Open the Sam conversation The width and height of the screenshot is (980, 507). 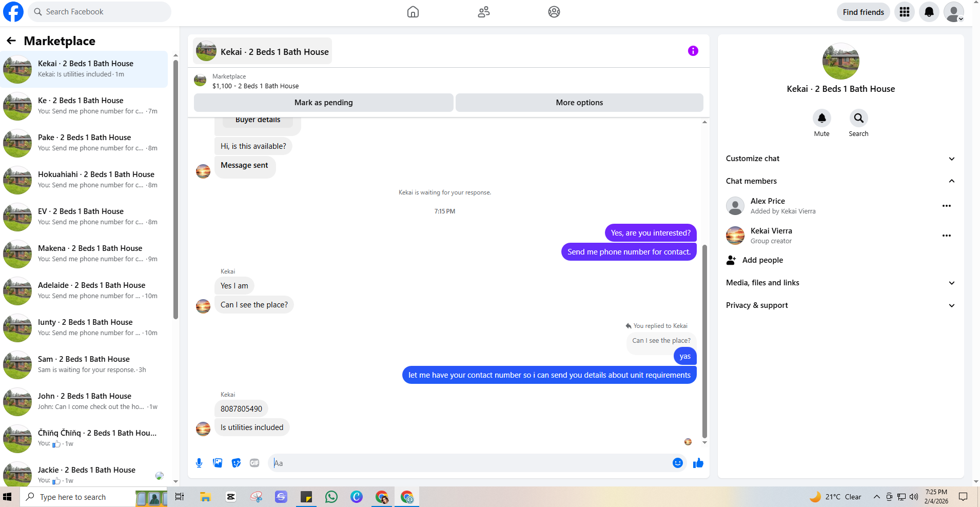point(84,365)
